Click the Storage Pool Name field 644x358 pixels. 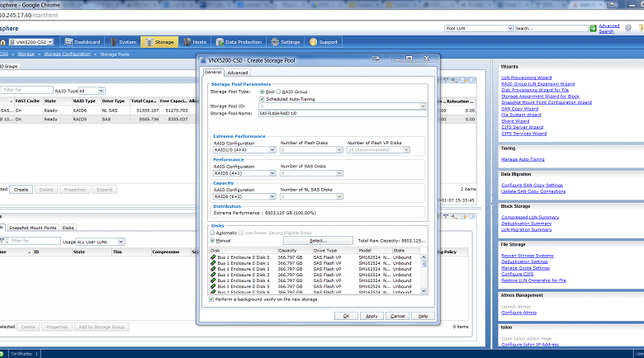(x=343, y=113)
